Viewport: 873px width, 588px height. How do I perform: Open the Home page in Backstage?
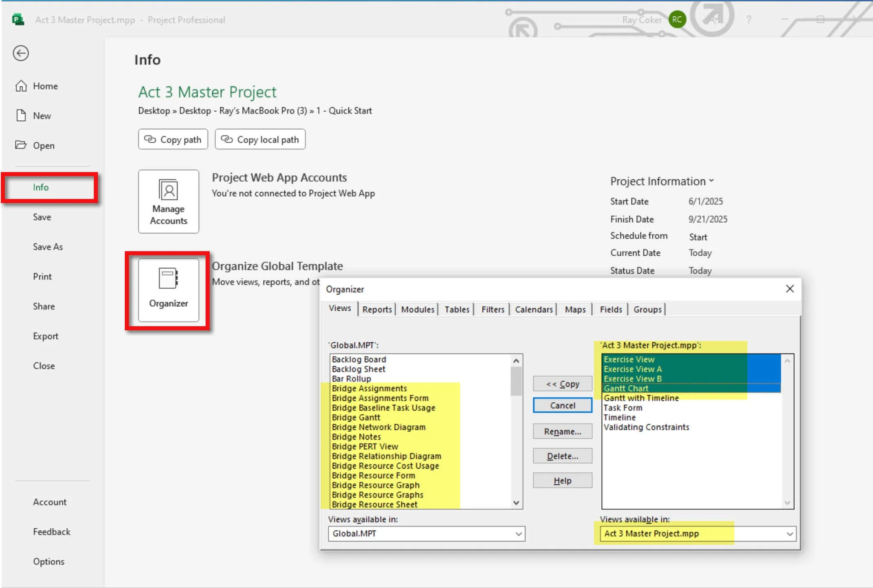tap(37, 86)
